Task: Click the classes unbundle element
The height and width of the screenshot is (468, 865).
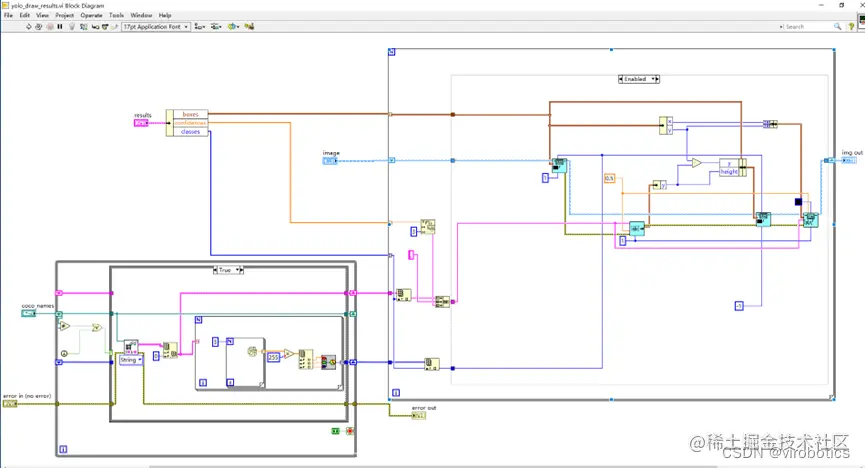Action: click(x=190, y=131)
